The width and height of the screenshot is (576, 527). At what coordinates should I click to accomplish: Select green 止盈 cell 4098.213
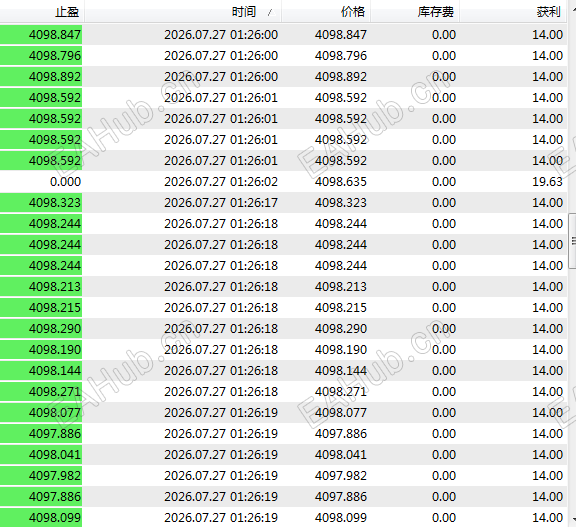click(x=41, y=286)
